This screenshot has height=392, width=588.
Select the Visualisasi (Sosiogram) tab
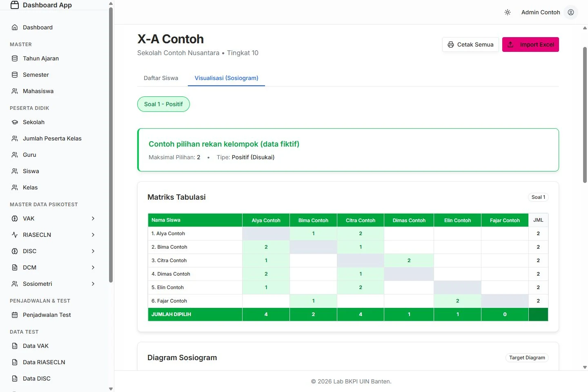226,78
